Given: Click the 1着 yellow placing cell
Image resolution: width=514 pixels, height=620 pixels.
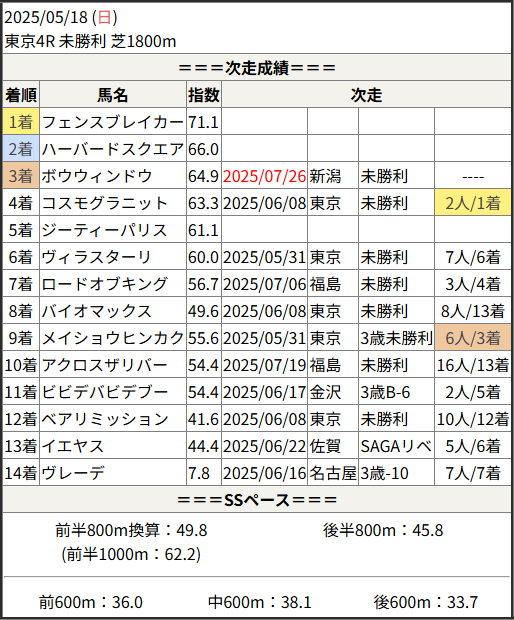Looking at the screenshot, I should coord(21,122).
